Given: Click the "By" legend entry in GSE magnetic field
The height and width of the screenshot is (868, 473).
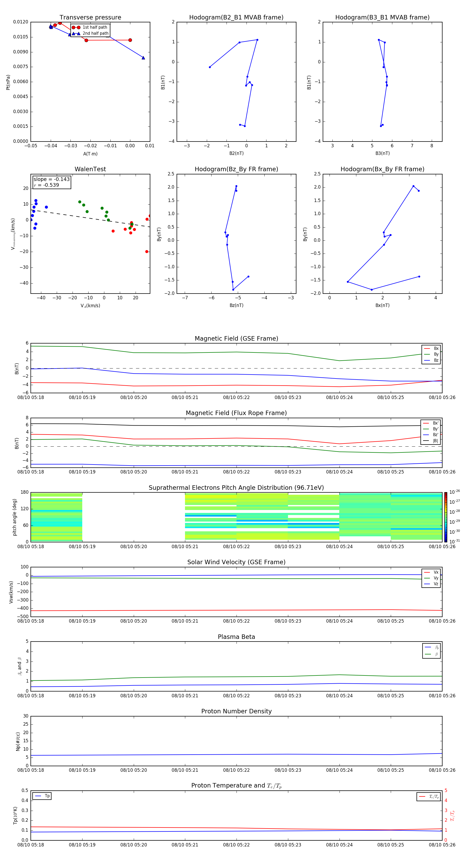Looking at the screenshot, I should coord(431,355).
